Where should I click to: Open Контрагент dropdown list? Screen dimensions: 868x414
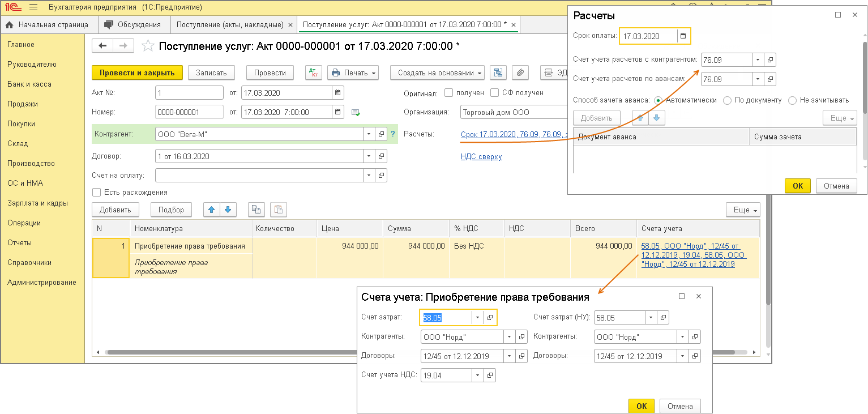(x=370, y=134)
